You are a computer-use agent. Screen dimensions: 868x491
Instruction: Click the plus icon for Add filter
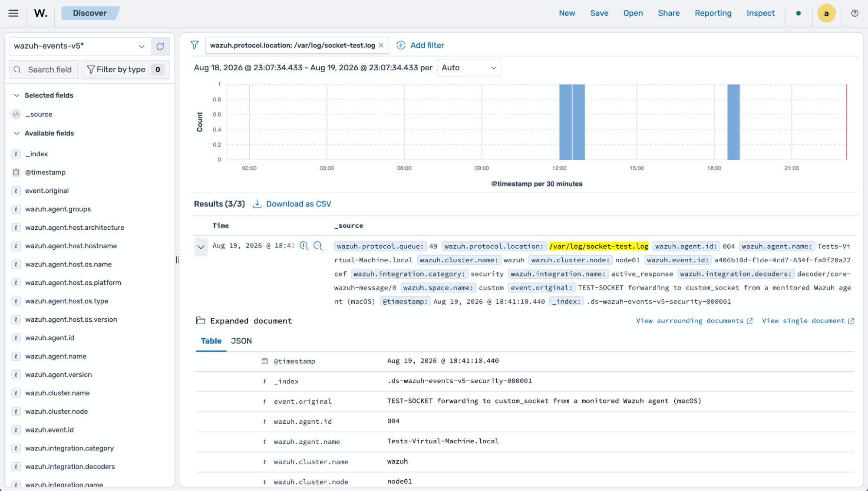[401, 45]
